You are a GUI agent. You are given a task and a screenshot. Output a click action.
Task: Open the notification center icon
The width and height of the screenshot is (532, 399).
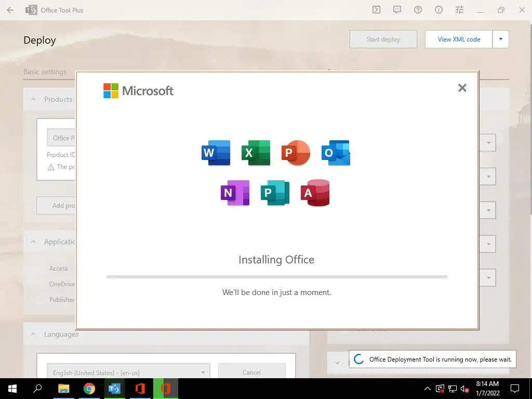pyautogui.click(x=515, y=389)
